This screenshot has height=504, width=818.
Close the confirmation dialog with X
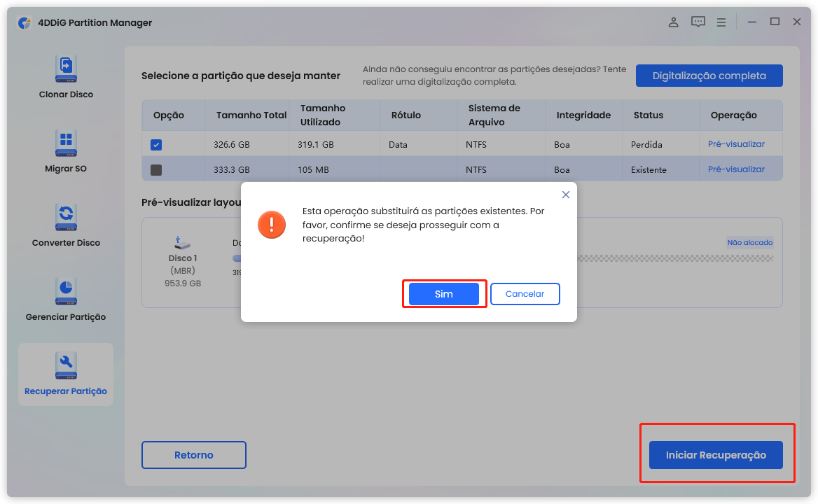pos(566,195)
